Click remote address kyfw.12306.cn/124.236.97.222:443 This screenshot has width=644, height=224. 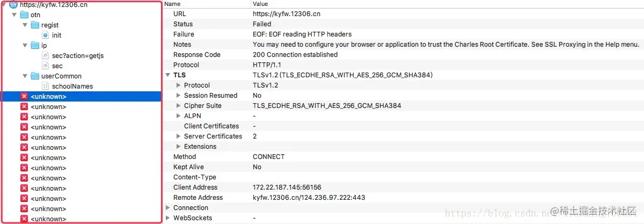pyautogui.click(x=309, y=198)
